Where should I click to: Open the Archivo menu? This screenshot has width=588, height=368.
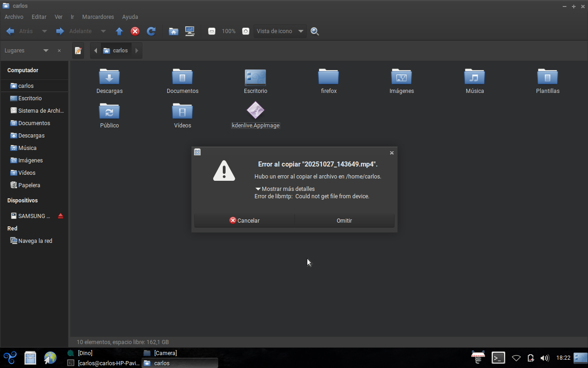click(14, 17)
